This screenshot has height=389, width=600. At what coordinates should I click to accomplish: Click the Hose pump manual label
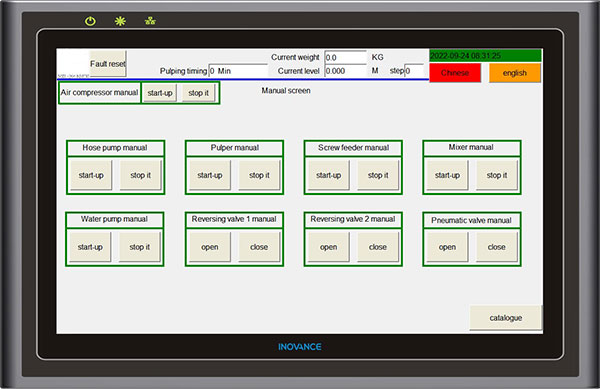click(115, 148)
